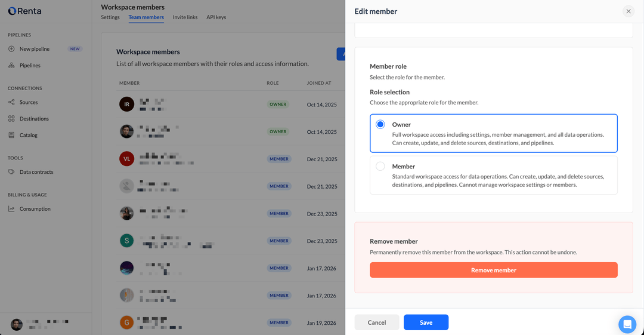This screenshot has height=335, width=644.
Task: Open the user profile at sidebar bottom
Action: click(x=17, y=324)
